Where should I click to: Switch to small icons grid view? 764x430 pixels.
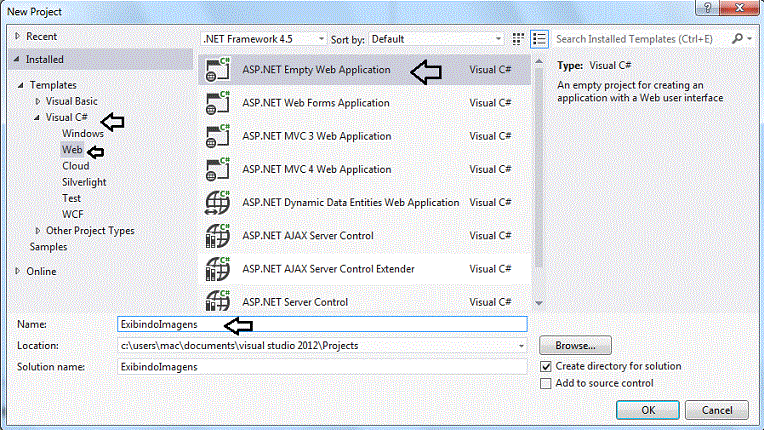point(518,39)
